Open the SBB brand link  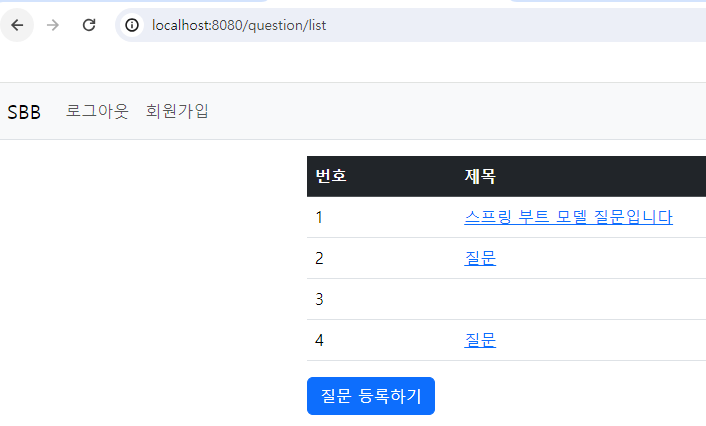pyautogui.click(x=24, y=112)
